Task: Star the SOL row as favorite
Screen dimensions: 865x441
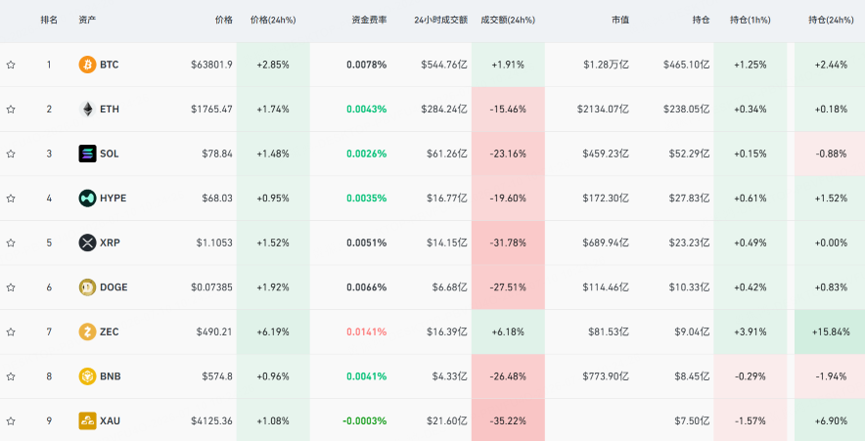Action: [x=10, y=154]
